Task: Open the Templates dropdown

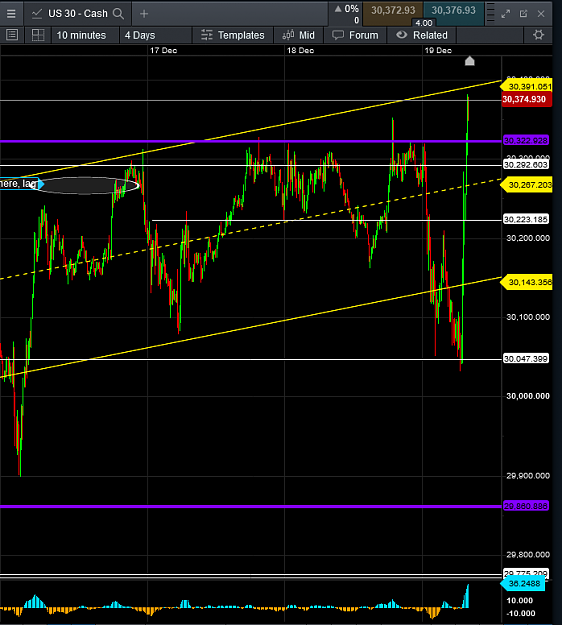Action: coord(233,35)
